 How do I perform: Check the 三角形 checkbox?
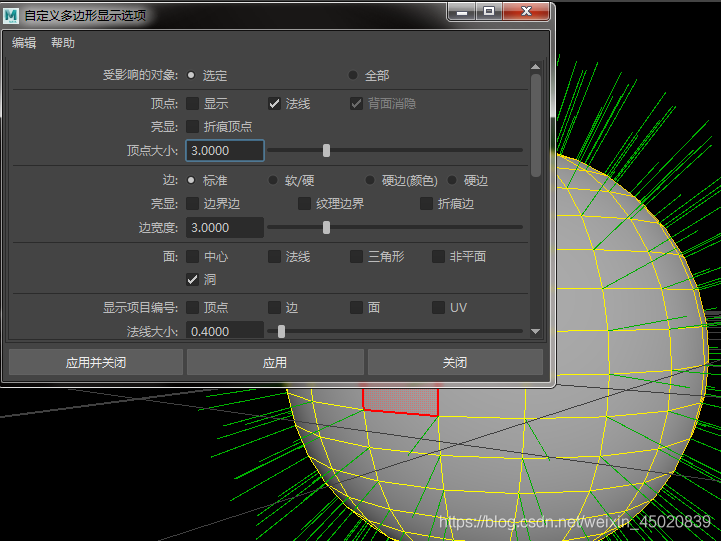coord(356,256)
